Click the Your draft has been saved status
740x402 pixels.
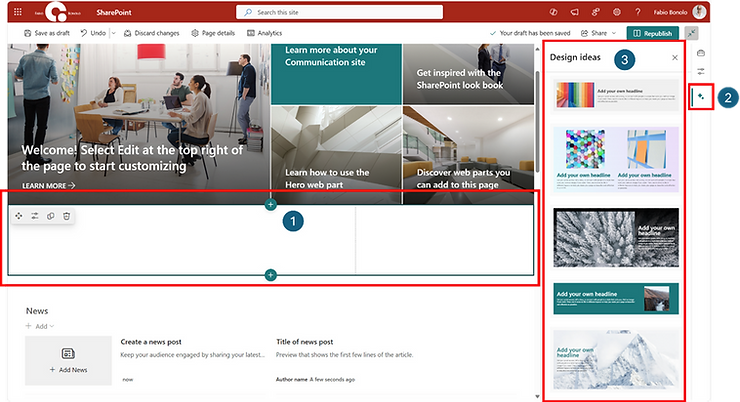[x=530, y=33]
